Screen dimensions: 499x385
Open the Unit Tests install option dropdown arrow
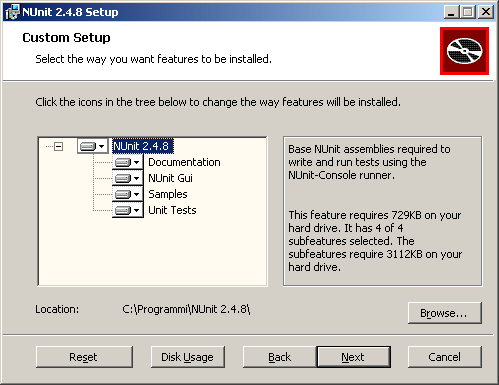[x=136, y=210]
